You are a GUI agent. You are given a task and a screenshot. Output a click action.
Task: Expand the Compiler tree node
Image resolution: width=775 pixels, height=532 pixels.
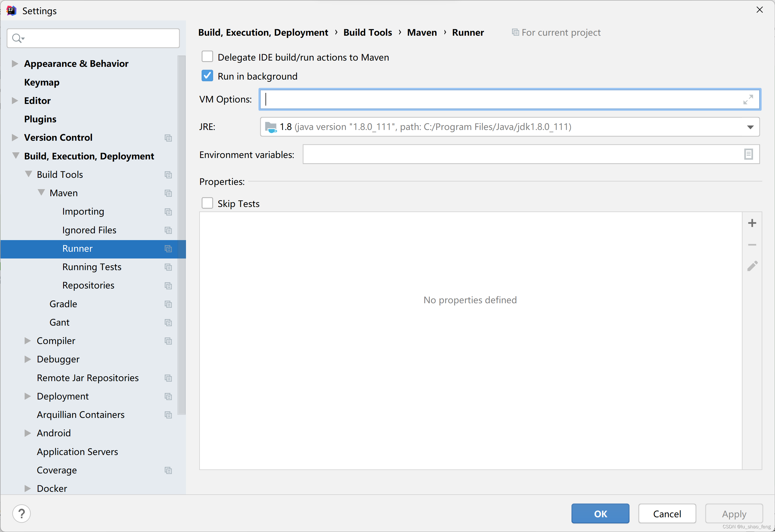point(28,341)
